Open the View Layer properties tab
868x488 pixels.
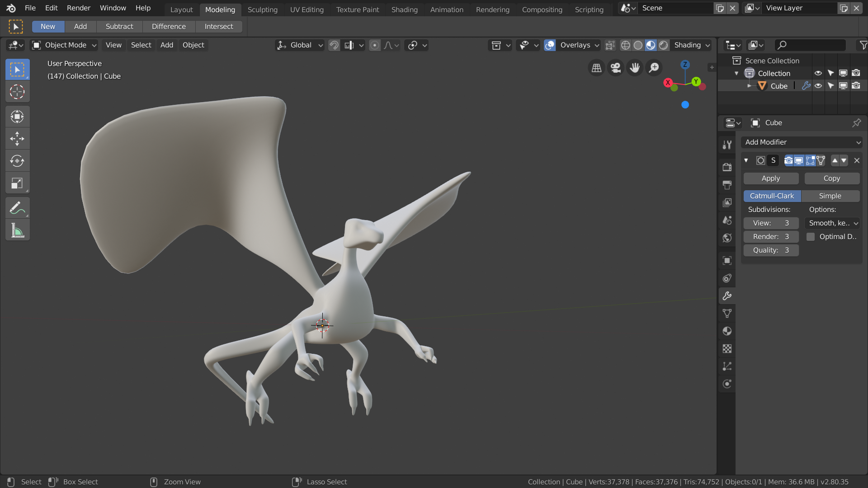click(x=727, y=202)
